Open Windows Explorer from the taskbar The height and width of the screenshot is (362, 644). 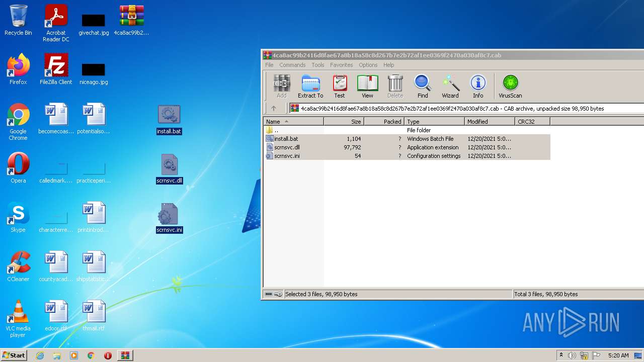[x=57, y=355]
